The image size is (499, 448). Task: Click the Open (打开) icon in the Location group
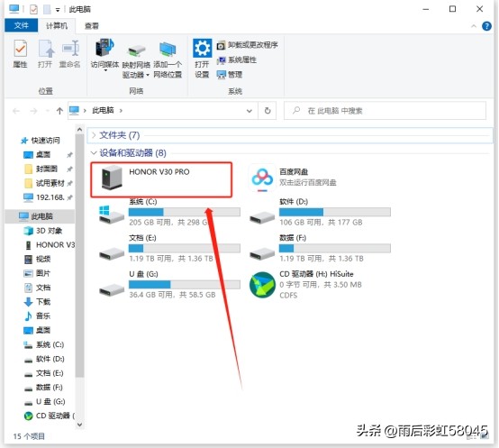[x=45, y=53]
